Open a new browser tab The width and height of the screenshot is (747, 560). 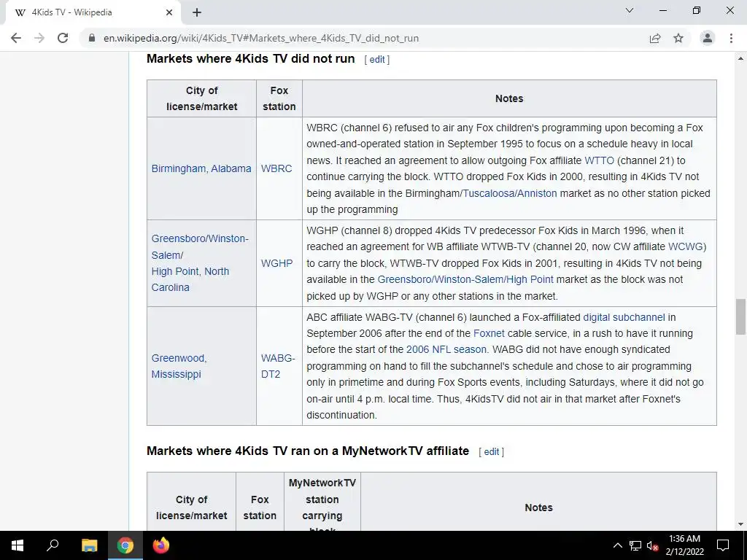click(x=197, y=13)
